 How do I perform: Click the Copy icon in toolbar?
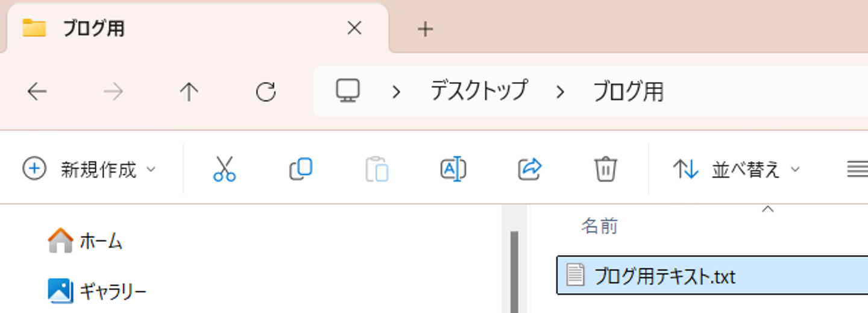(x=301, y=169)
